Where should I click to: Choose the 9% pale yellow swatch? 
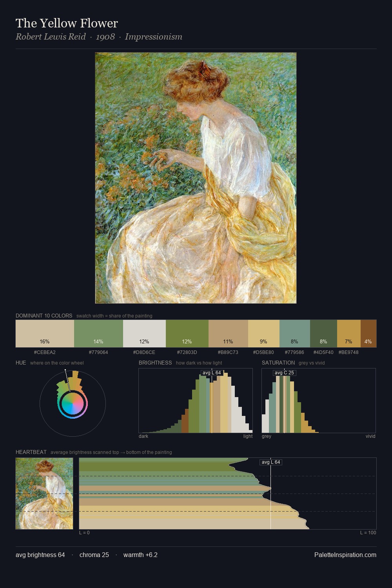(264, 334)
